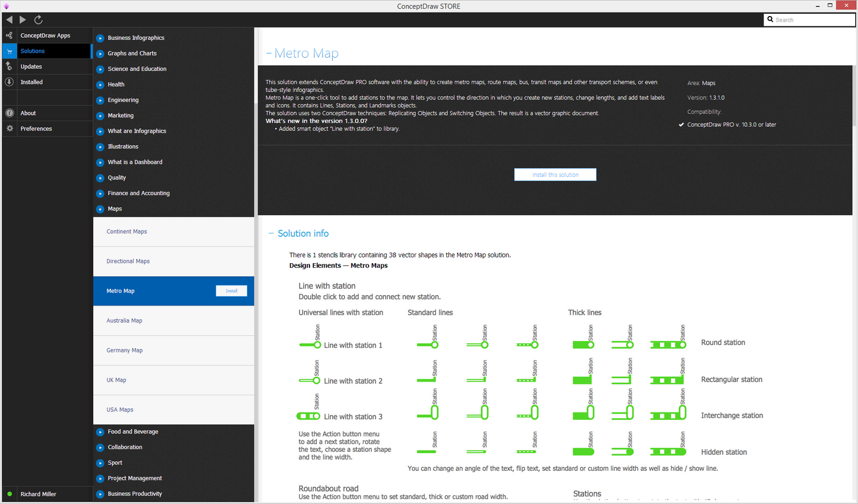Viewport: 858px width, 504px height.
Task: Click the Search input field
Action: click(809, 19)
